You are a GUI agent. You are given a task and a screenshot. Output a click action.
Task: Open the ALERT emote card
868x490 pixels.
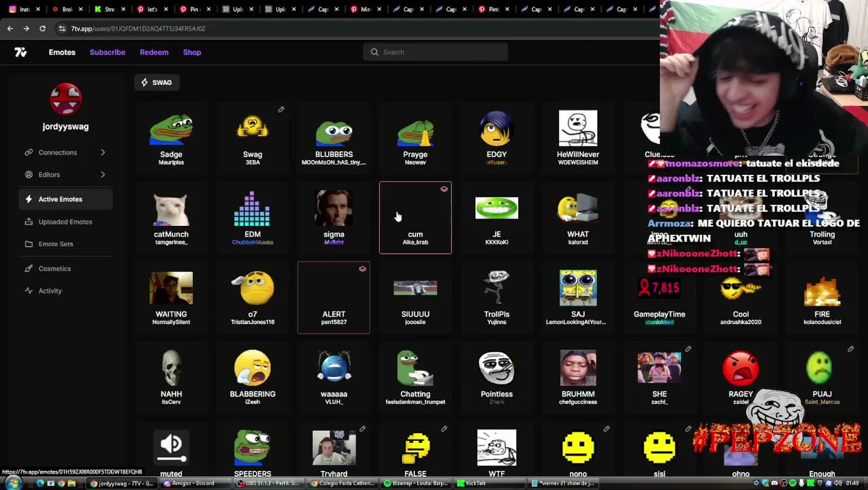click(x=334, y=298)
